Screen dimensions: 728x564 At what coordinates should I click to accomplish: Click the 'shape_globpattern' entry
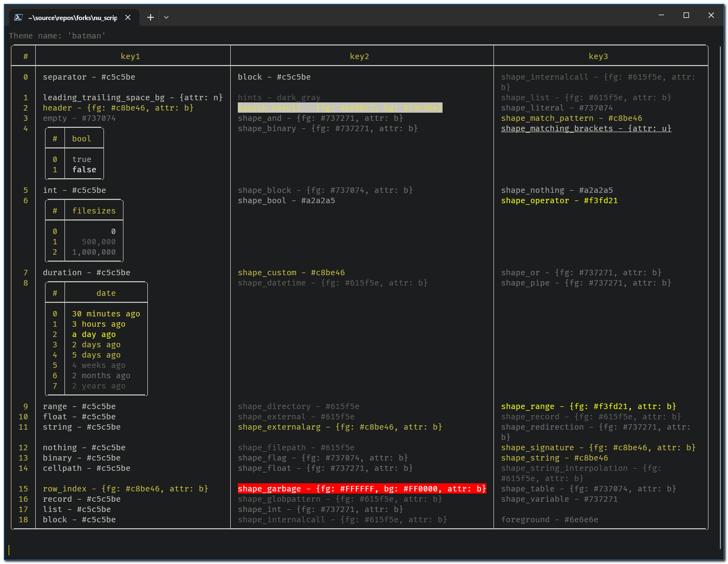pyautogui.click(x=340, y=499)
